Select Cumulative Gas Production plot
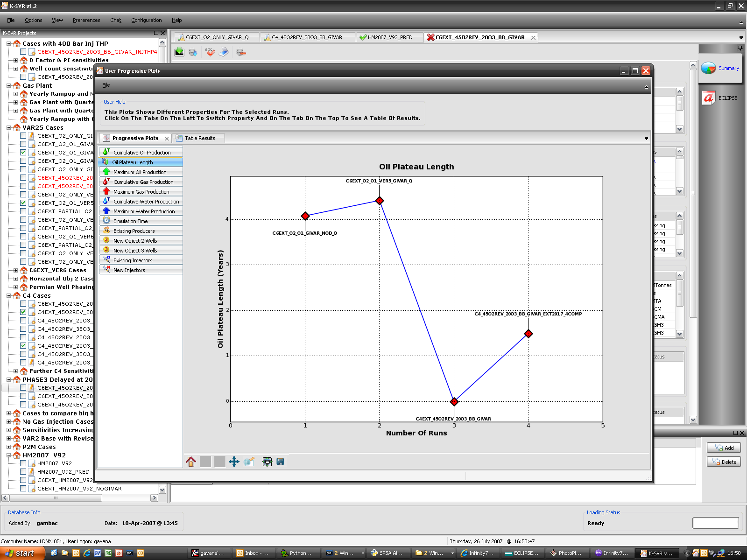747x560 pixels. point(143,182)
